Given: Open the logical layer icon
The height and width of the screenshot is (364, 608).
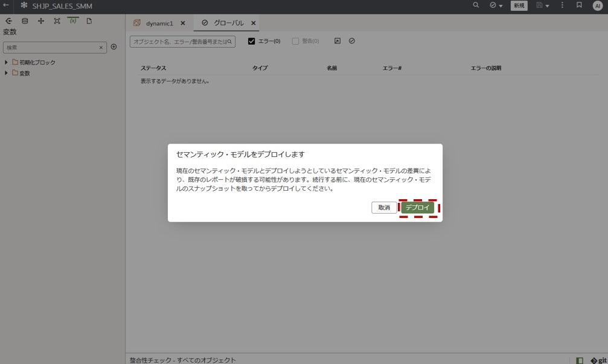Looking at the screenshot, I should tap(40, 21).
